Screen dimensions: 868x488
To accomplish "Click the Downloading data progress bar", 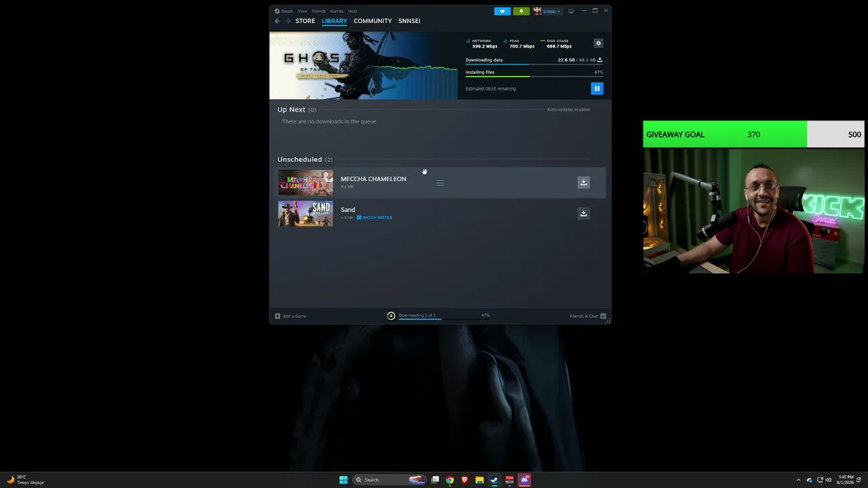I will [x=534, y=65].
